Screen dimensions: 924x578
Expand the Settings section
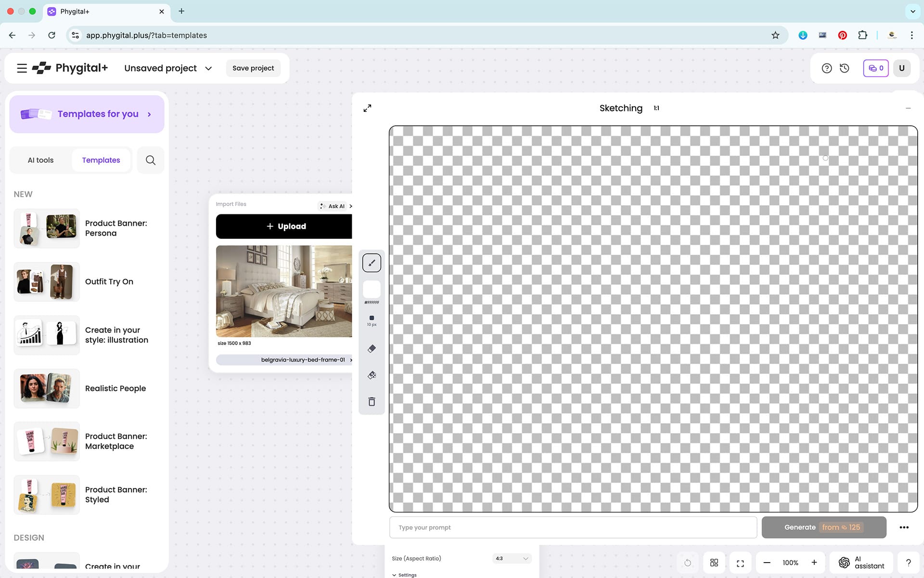[404, 575]
